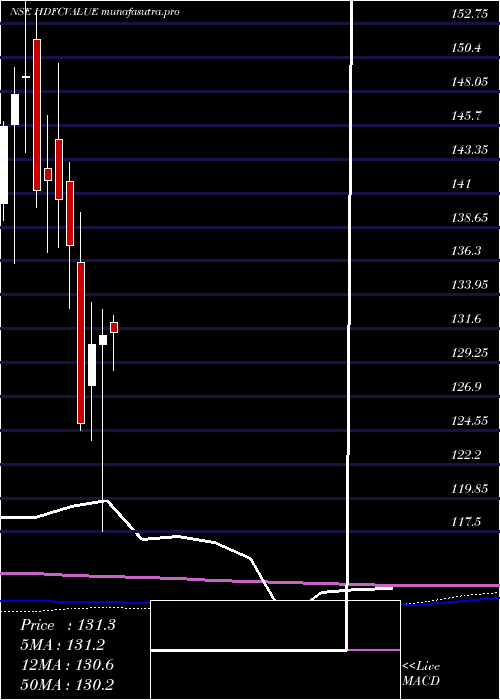
Task: Click the 122.2 price axis label
Action: coord(466,455)
